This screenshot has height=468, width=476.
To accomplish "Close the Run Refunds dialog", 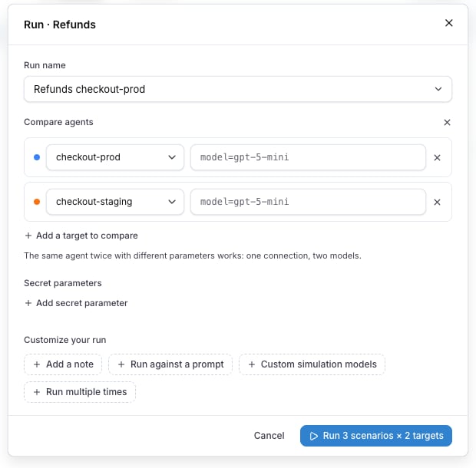I will [448, 23].
